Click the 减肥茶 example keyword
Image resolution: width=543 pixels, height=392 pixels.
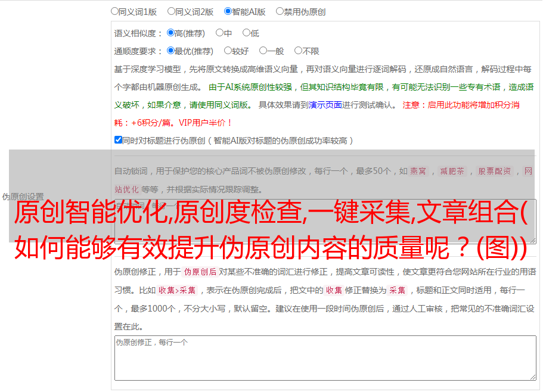(452, 171)
